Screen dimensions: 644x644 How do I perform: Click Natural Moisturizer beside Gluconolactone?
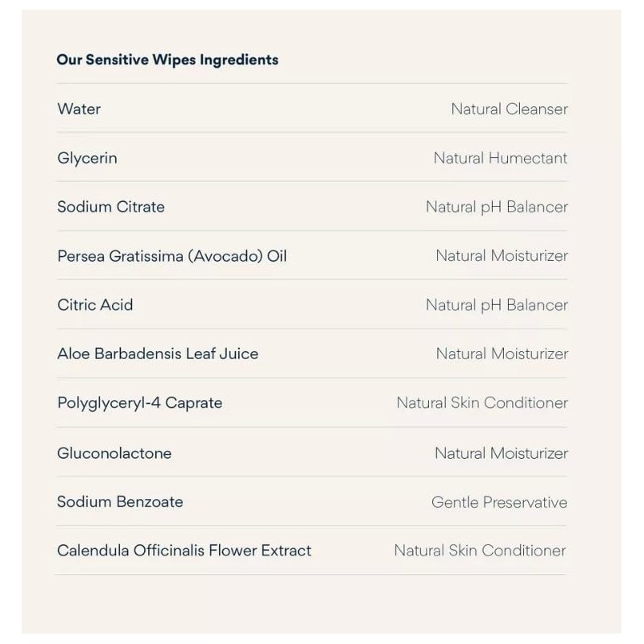pyautogui.click(x=502, y=453)
